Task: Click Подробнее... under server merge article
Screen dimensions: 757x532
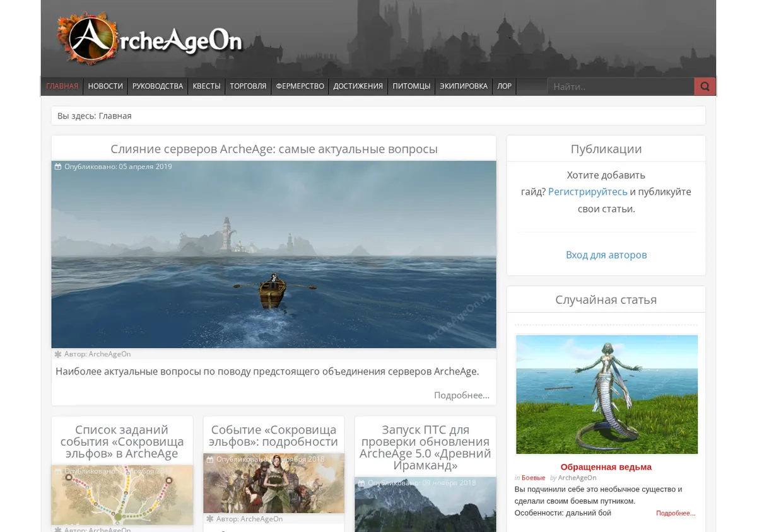Action: click(462, 395)
